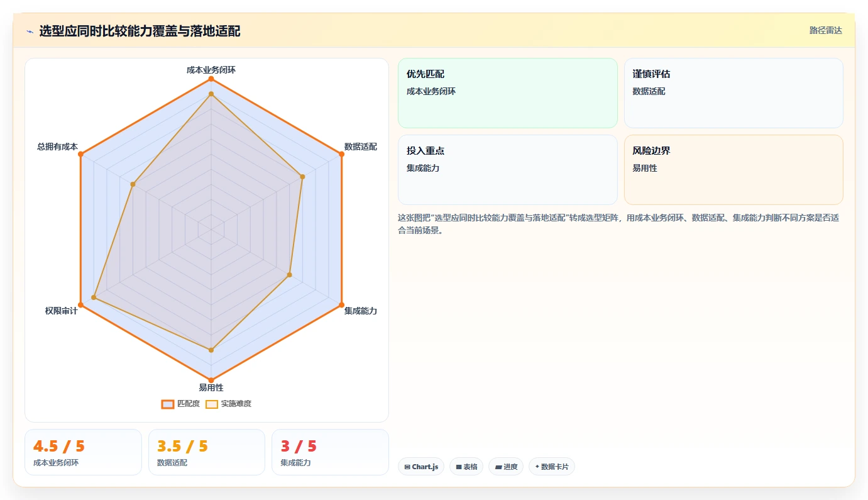The width and height of the screenshot is (868, 500).
Task: Click the yellow 实施难度 point on 易用性 axis
Action: (211, 350)
